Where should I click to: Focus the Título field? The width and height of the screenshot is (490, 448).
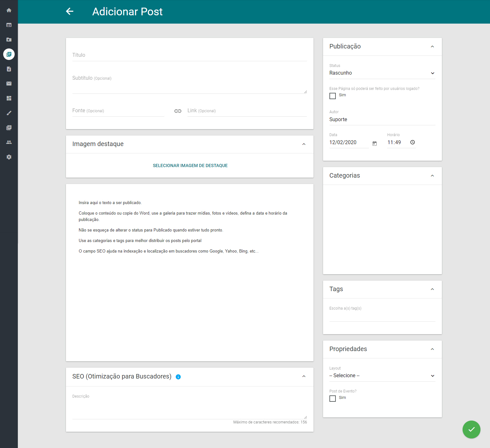[x=190, y=55]
